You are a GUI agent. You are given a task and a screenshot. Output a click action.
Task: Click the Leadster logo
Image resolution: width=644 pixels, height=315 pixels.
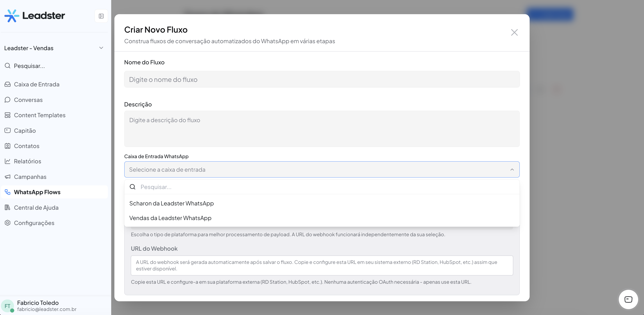(x=34, y=16)
